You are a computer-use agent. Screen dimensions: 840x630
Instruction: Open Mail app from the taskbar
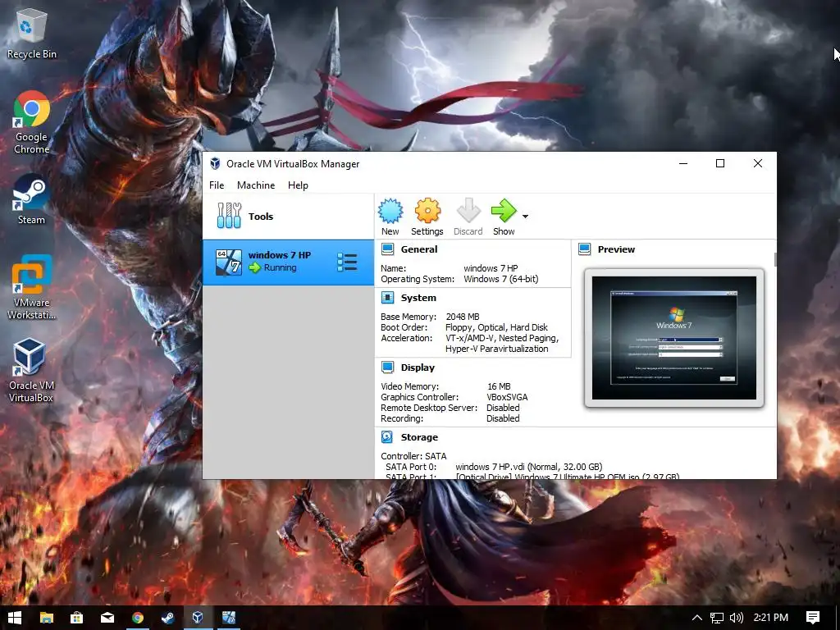tap(107, 618)
